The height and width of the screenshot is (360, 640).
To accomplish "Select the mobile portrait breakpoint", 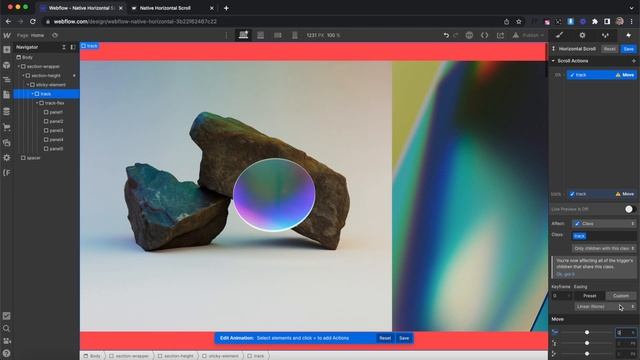I will tap(295, 36).
